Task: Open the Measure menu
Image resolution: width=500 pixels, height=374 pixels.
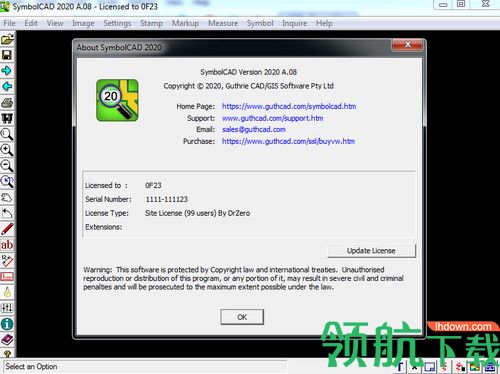Action: coord(223,23)
